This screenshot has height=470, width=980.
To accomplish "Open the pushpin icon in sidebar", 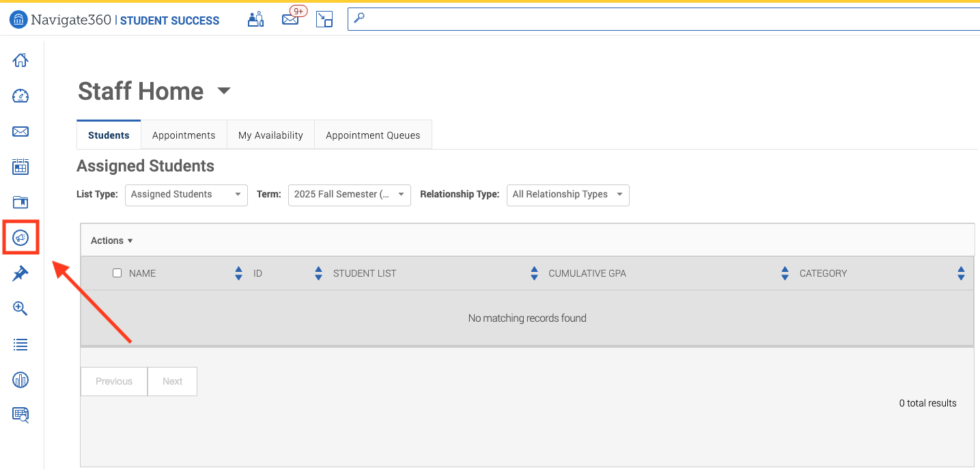I will pyautogui.click(x=20, y=273).
